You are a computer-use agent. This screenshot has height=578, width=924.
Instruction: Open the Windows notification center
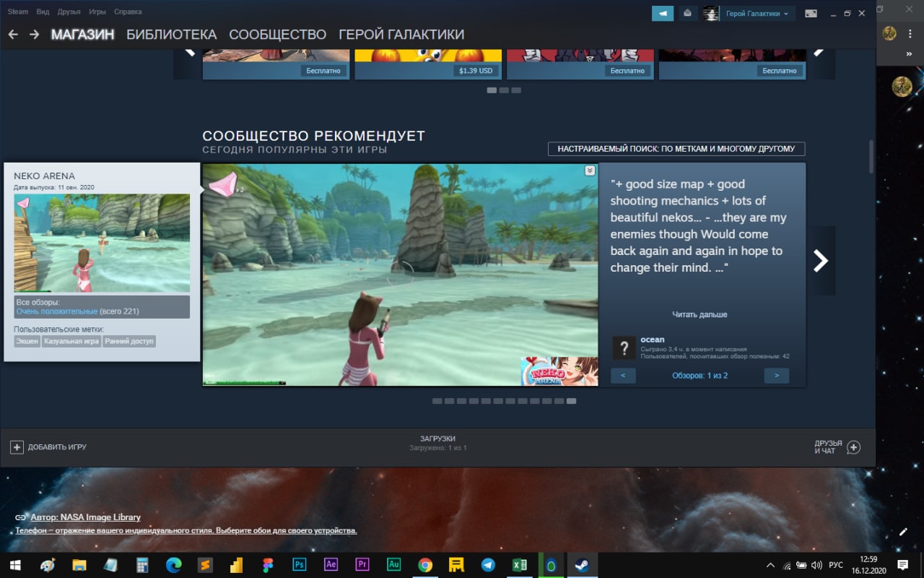903,564
